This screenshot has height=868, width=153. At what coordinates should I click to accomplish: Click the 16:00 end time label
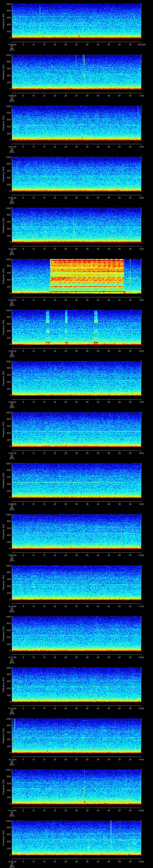(141, 861)
